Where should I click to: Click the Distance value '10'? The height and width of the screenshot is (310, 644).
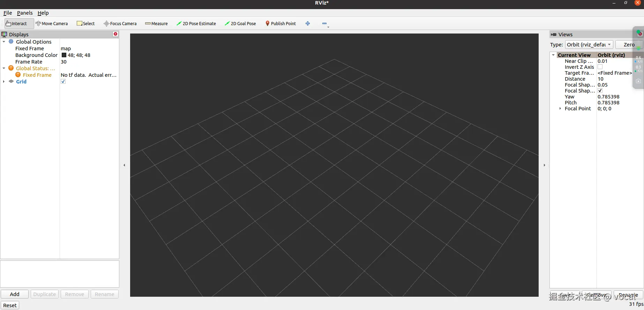600,79
